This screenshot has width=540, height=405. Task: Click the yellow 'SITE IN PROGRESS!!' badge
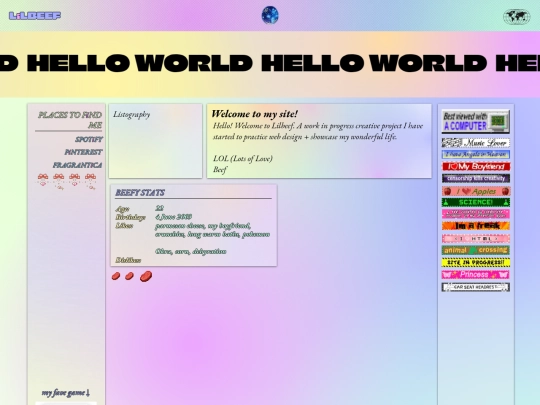pos(476,262)
